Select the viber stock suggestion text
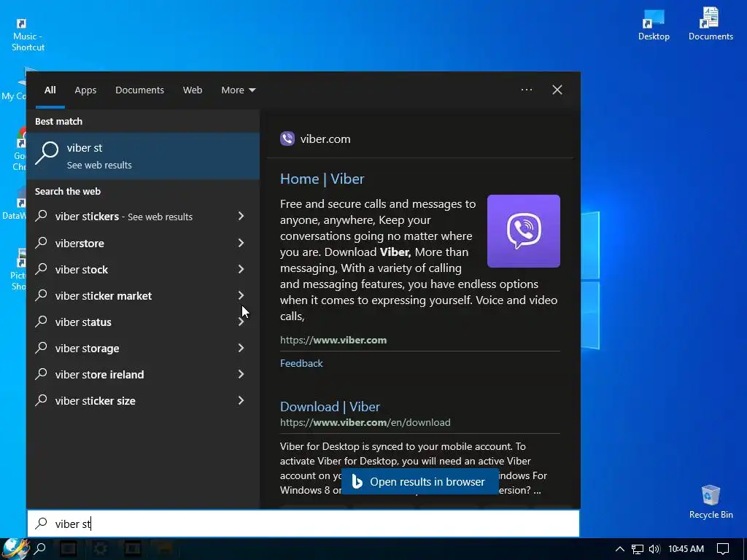The width and height of the screenshot is (747, 560). (82, 270)
